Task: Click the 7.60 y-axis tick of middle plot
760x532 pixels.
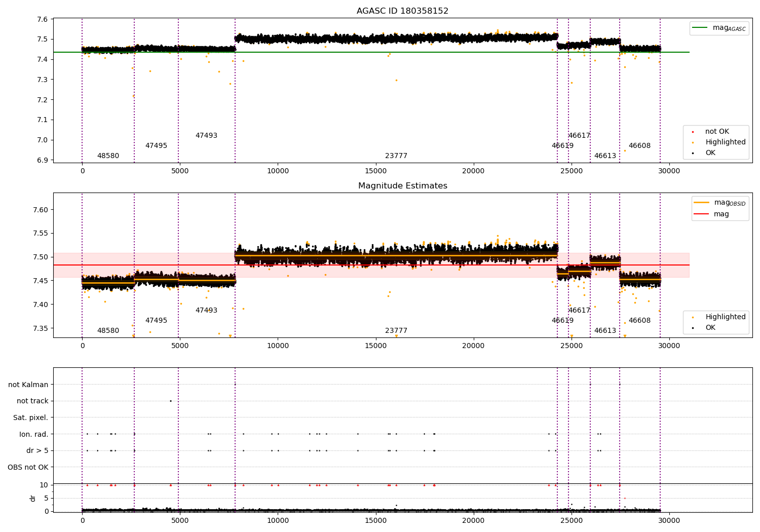Action: (x=41, y=210)
